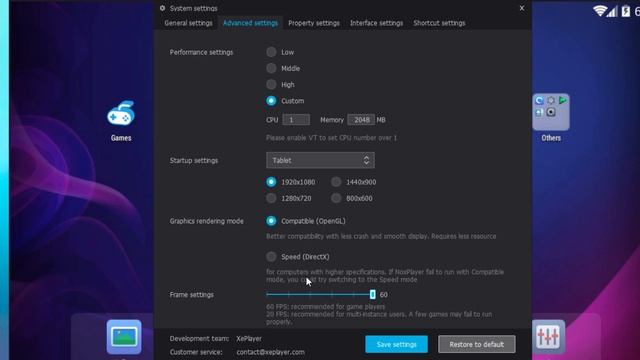
Task: Choose 1920x1080 resolution
Action: pyautogui.click(x=271, y=182)
